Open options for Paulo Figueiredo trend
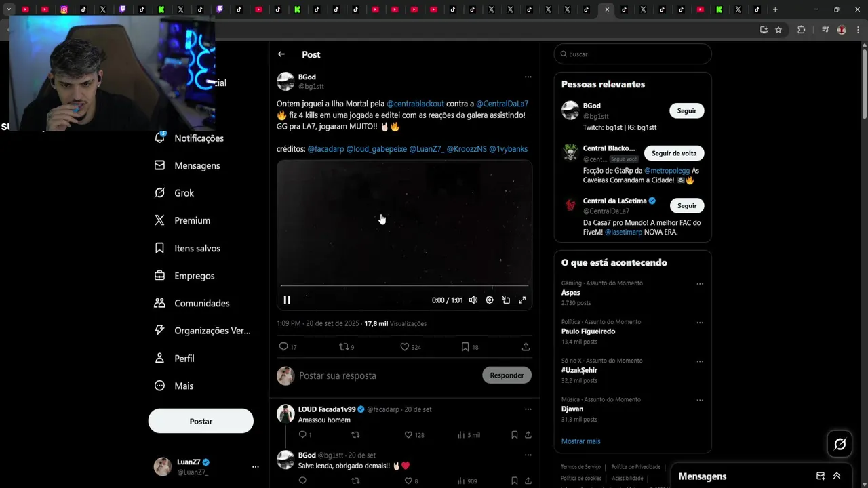The image size is (868, 488). [x=700, y=323]
